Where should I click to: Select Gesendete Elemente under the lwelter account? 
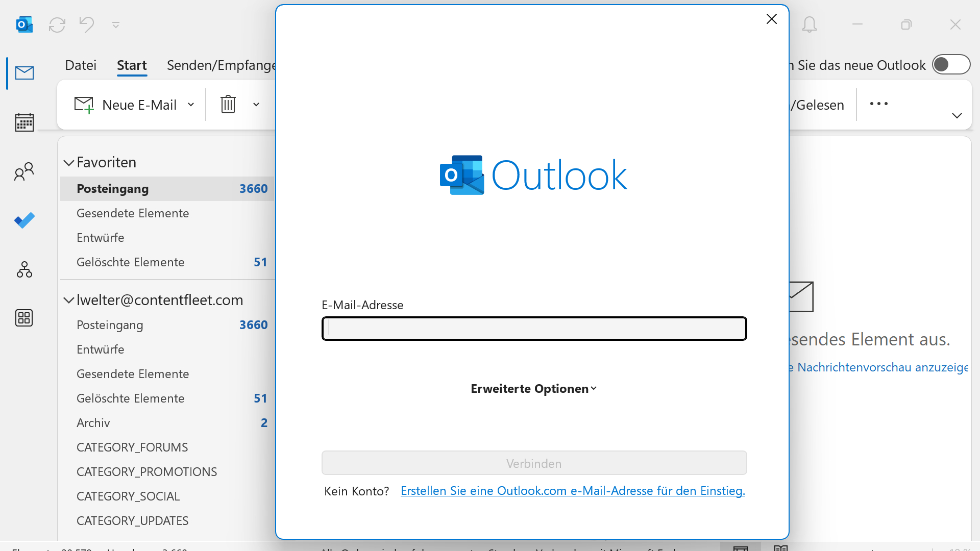[x=167, y=374]
